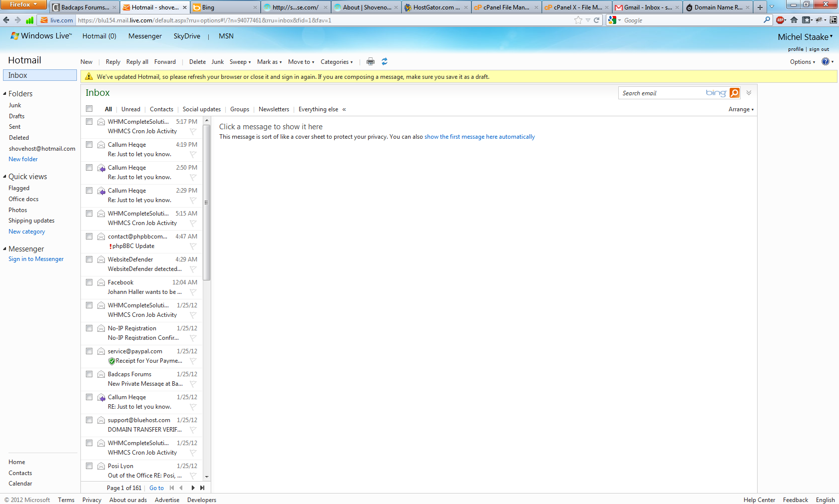Screen dimensions: 839x504
Task: Filter inbox by Social updates
Action: (202, 109)
